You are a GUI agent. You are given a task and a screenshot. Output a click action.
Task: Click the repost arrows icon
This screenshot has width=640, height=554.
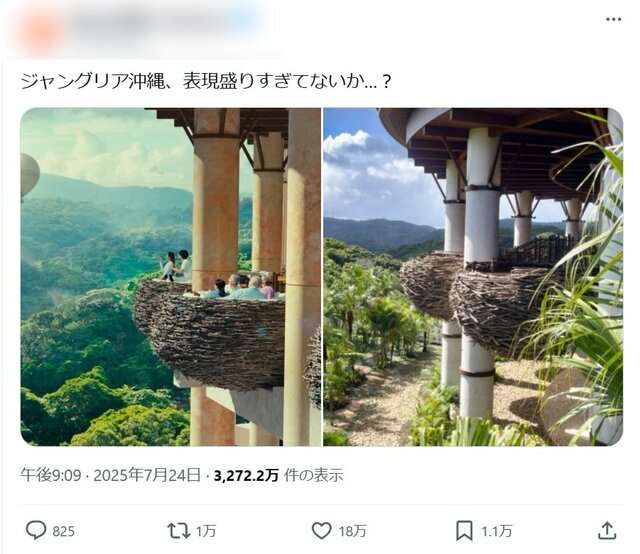[x=176, y=530]
